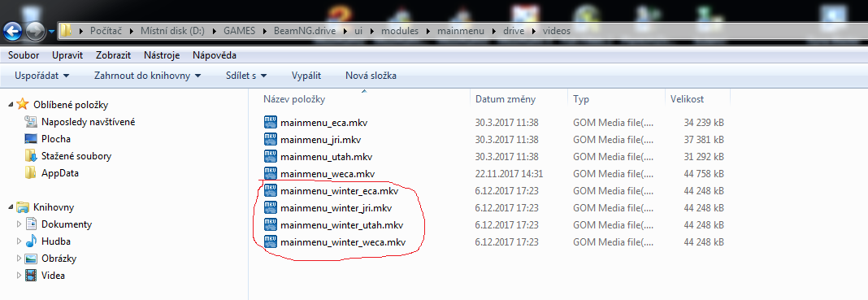Image resolution: width=868 pixels, height=300 pixels.
Task: Click the modules breadcrumb segment
Action: coord(399,31)
